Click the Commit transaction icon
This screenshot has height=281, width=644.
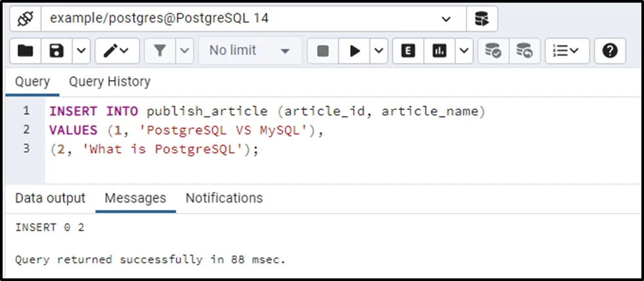493,50
